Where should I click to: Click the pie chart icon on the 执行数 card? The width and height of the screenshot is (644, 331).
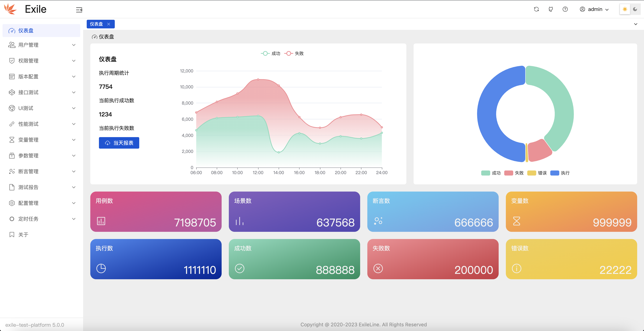[x=101, y=268]
